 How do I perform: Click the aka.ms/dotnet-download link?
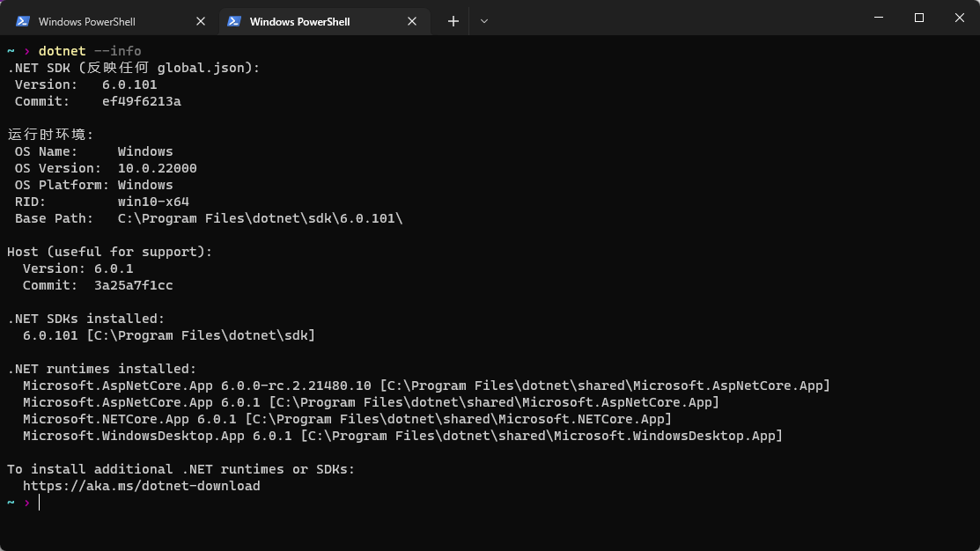click(142, 485)
